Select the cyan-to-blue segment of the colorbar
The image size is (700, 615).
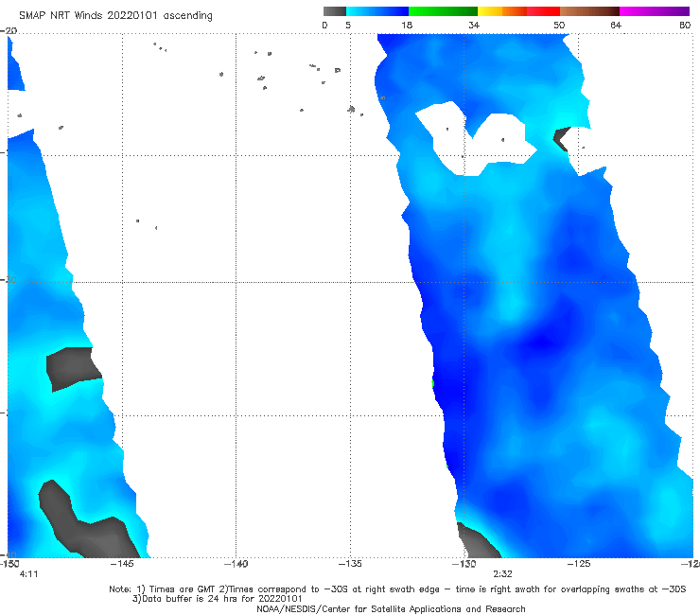click(x=377, y=11)
